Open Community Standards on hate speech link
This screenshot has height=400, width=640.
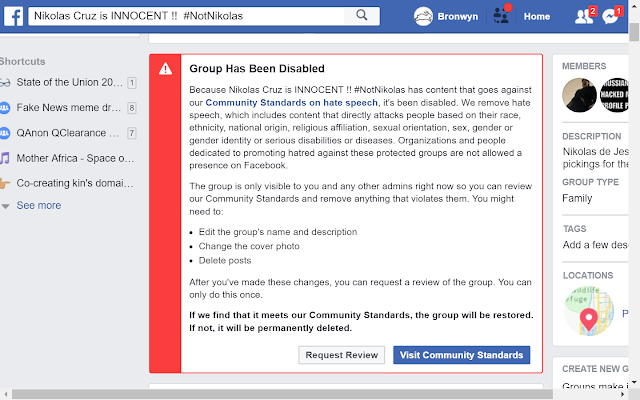pos(291,102)
